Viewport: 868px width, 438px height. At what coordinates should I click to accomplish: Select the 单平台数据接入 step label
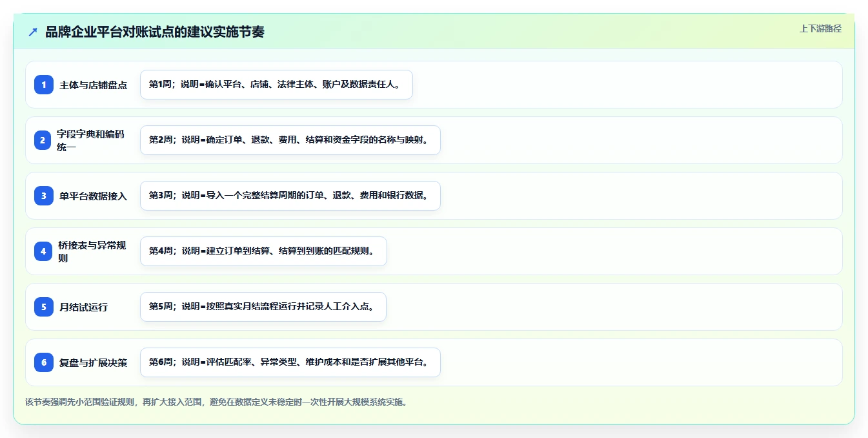click(94, 196)
